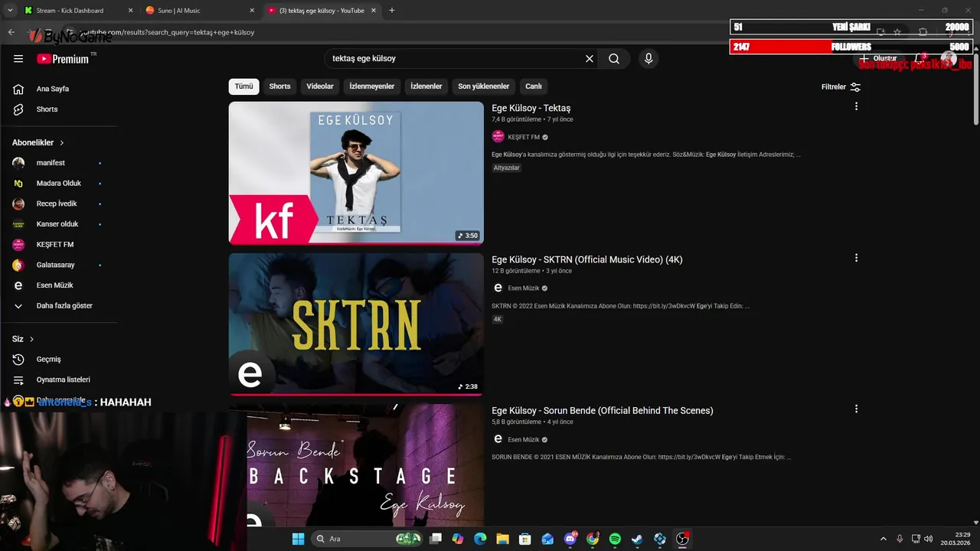Screen dimensions: 980x551
Task: Expand the Siz section chevron
Action: (31, 339)
